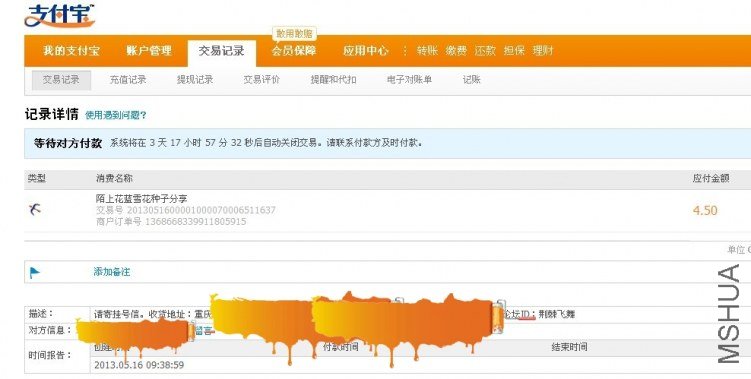Click the 还款 shortcut link
The image size is (751, 379).
tap(485, 51)
